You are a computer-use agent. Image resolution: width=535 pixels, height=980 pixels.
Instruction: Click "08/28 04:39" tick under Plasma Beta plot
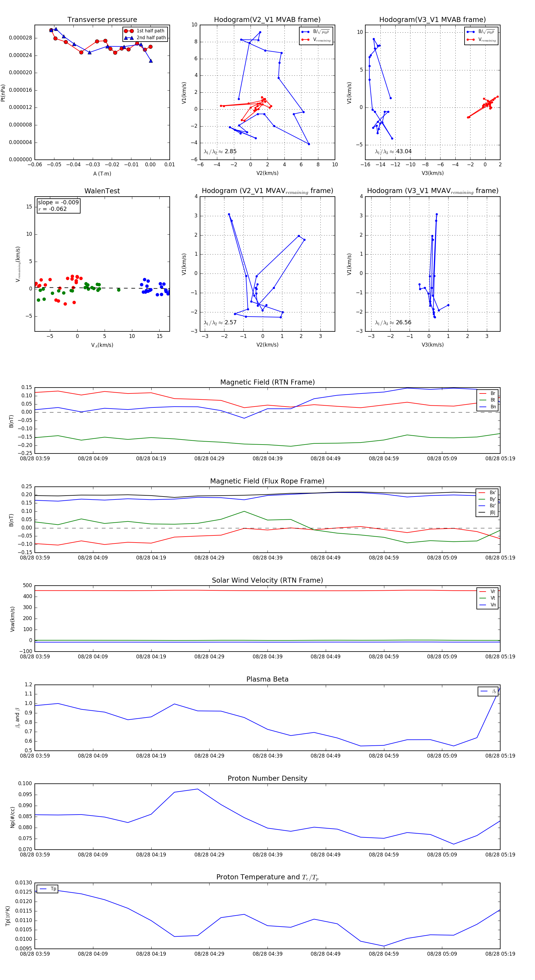pyautogui.click(x=267, y=755)
